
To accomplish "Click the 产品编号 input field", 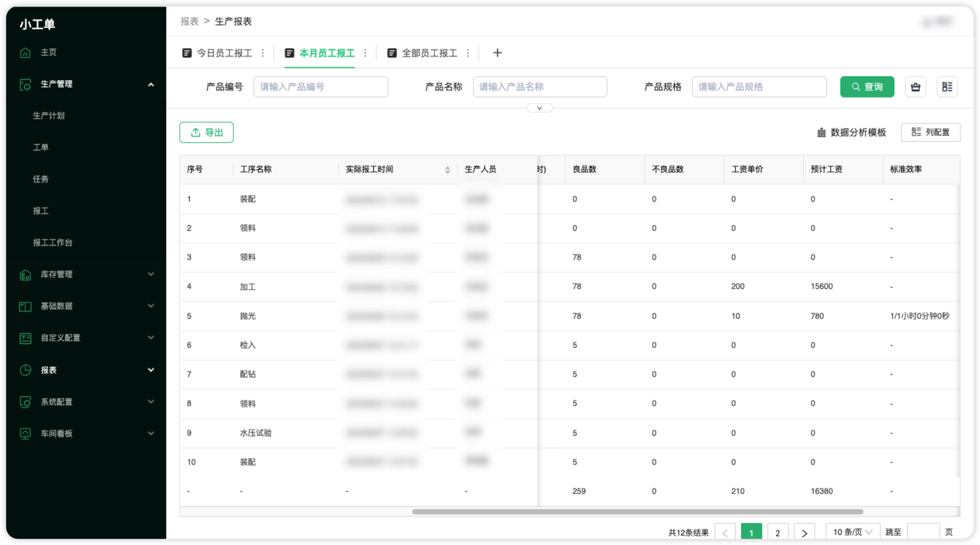I will pyautogui.click(x=320, y=87).
